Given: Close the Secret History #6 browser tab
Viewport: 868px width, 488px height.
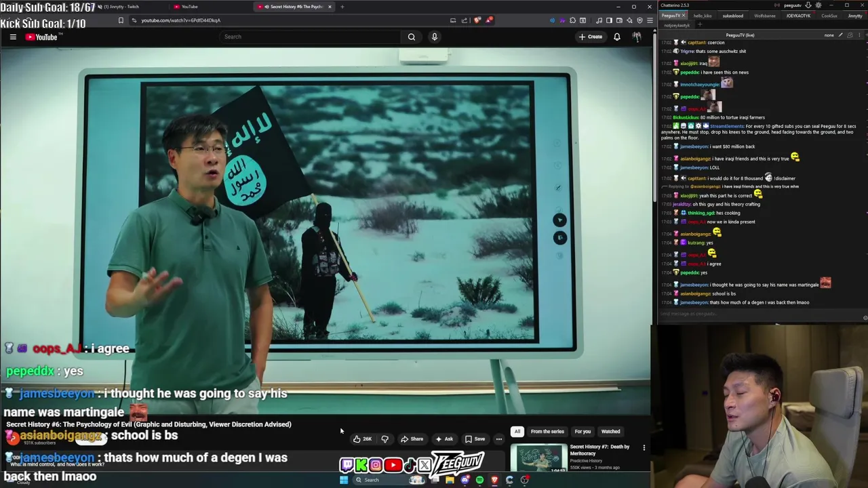Looking at the screenshot, I should pyautogui.click(x=330, y=7).
